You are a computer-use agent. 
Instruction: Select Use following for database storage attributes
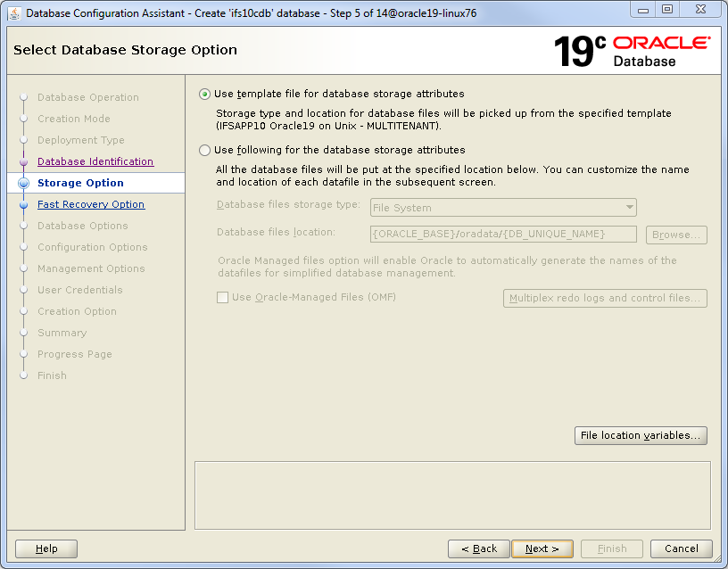coord(205,150)
